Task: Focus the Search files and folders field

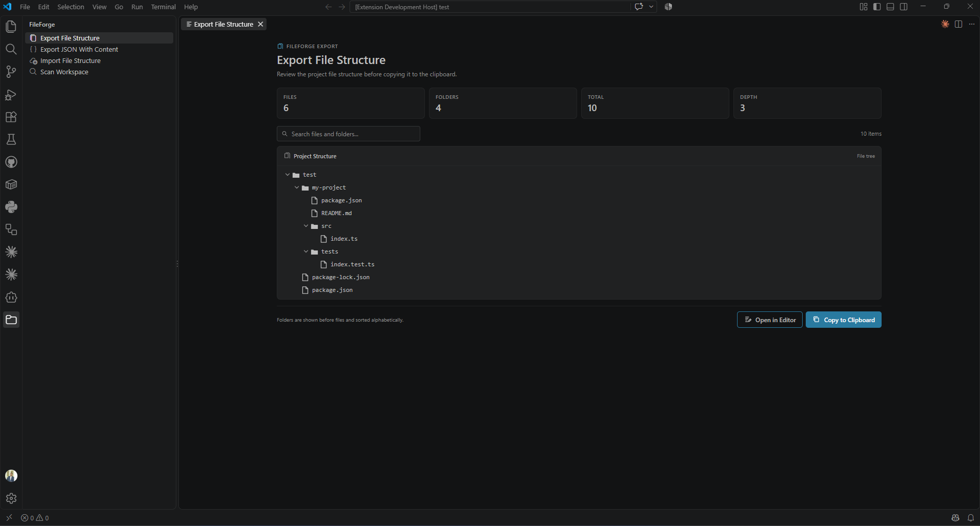Action: click(x=349, y=134)
